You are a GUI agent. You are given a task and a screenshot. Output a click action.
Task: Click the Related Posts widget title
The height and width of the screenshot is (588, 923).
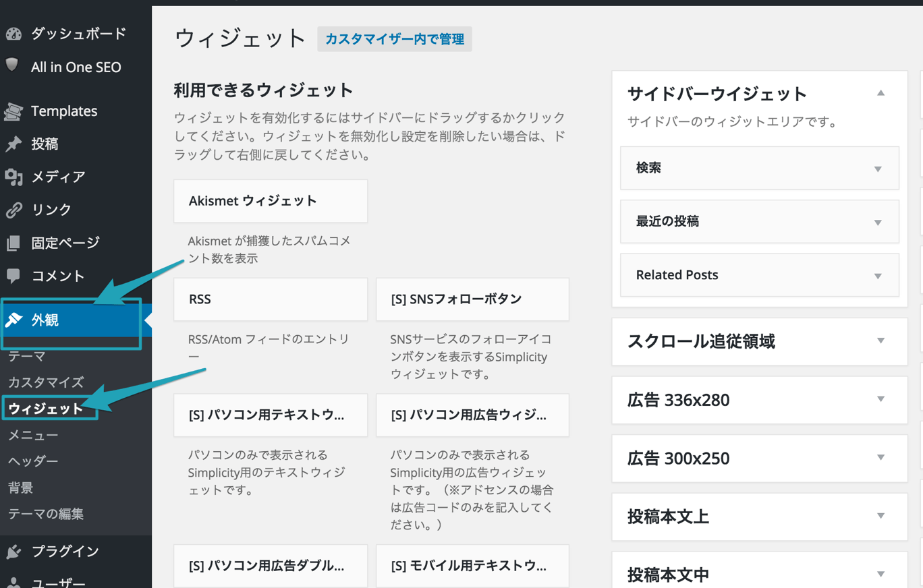tap(677, 275)
